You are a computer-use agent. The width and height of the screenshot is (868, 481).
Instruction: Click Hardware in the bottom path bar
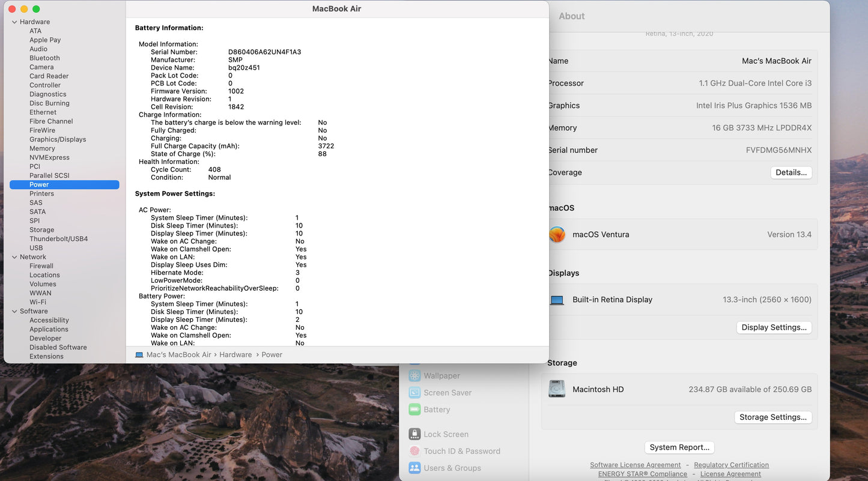coord(235,355)
